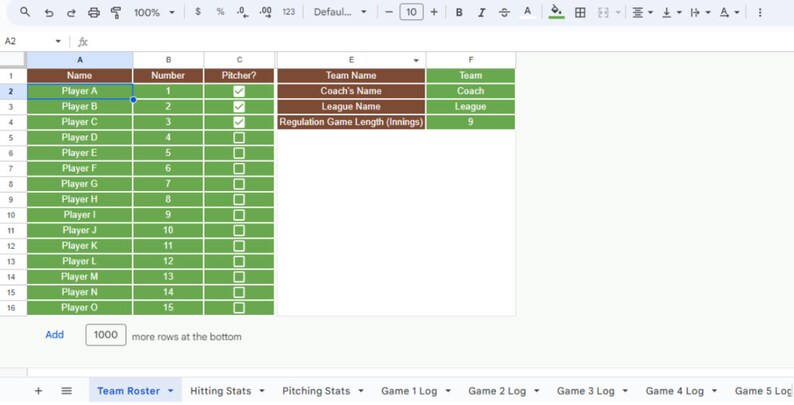This screenshot has height=405, width=794.
Task: Format as currency with dollar icon
Action: (198, 12)
